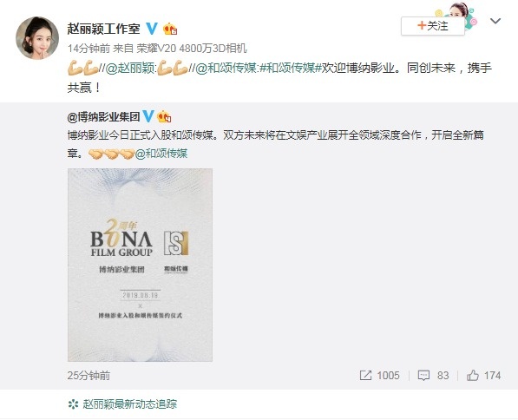Screen dimensions: 518x420
Task: Click the 赵丽颖工作室 profile avatar
Action: click(x=37, y=37)
